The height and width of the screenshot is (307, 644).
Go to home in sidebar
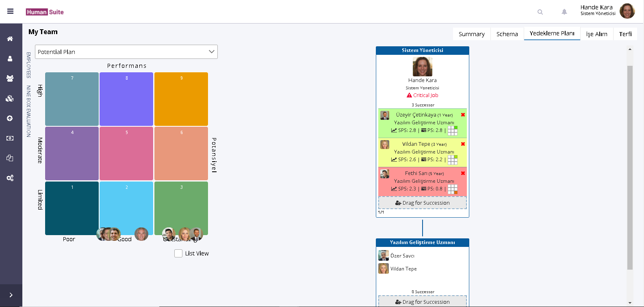coord(10,39)
